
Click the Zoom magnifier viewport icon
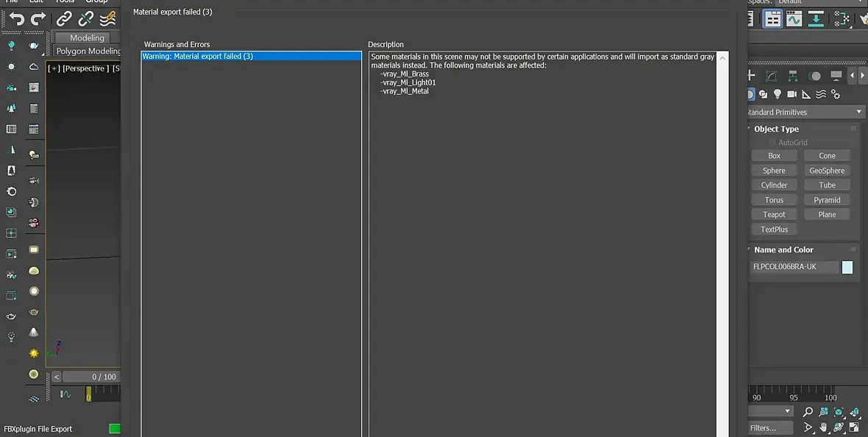coord(808,411)
